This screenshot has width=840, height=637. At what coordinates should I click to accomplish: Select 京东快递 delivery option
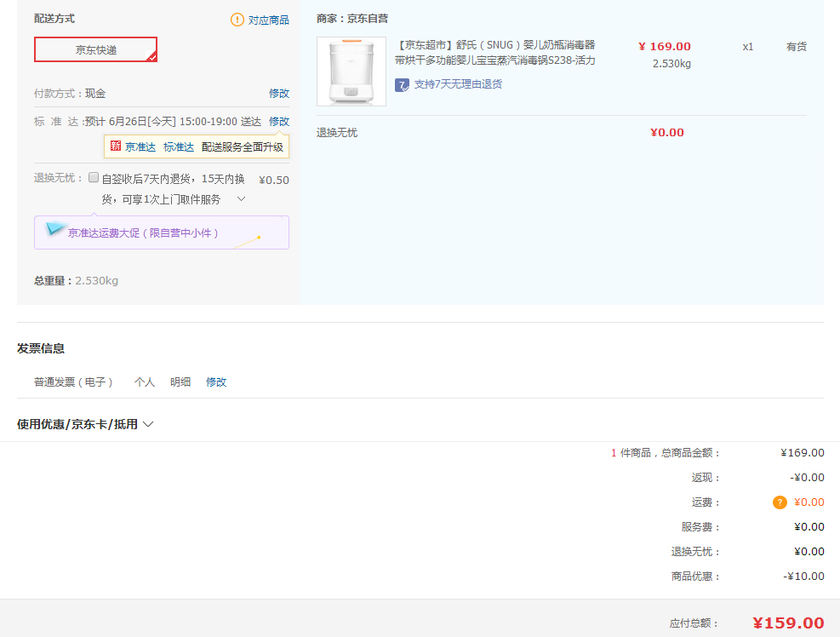(x=96, y=50)
